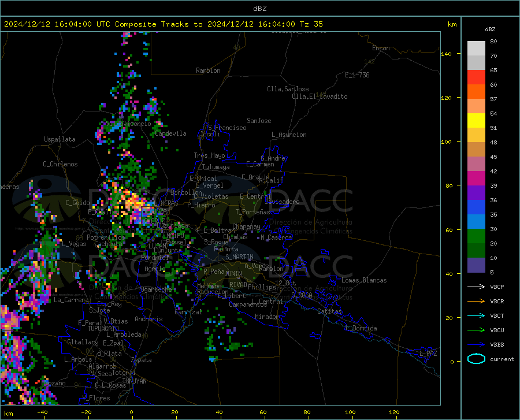Click the 'Tz 35' text in header
The height and width of the screenshot is (420, 520).
[311, 24]
